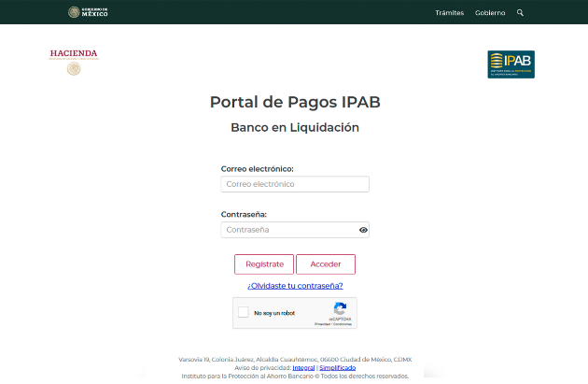Screen dimensions: 588x384
Task: Open the Integral privacy notice link
Action: coord(303,368)
